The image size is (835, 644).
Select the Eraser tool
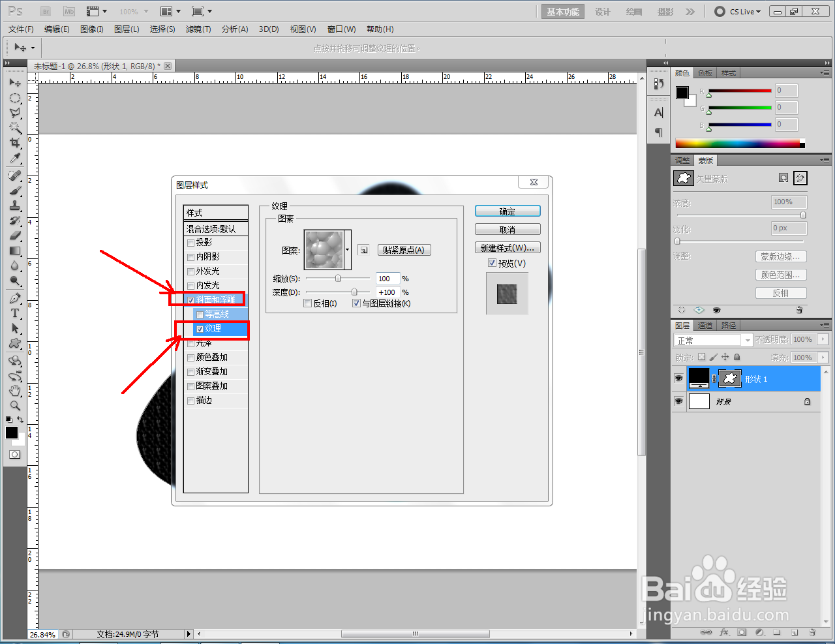[15, 236]
